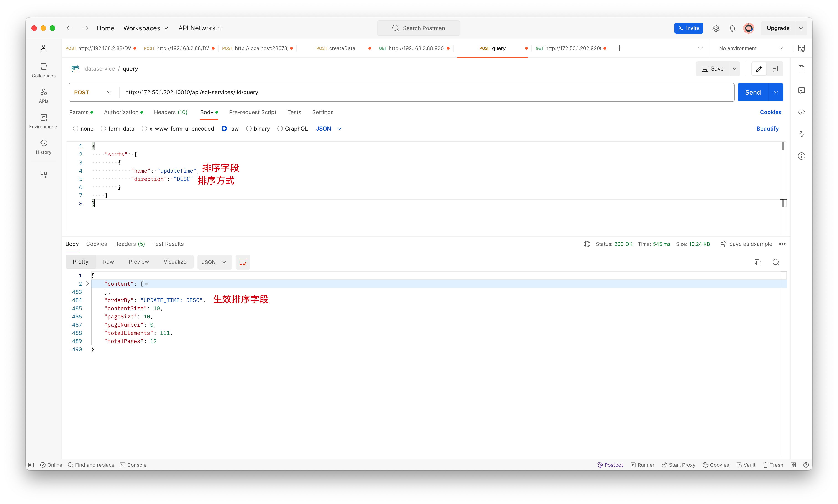Open the notifications bell icon
838x504 pixels.
[732, 28]
